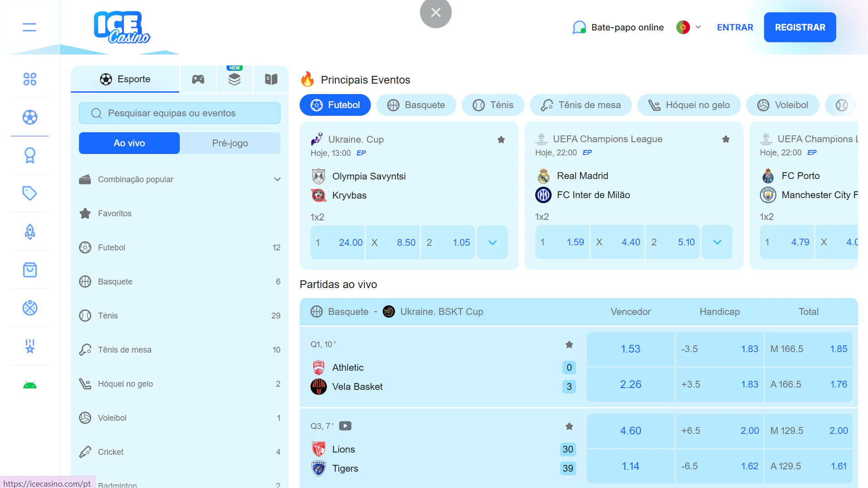Open the price tag promotions sidebar icon
This screenshot has width=868, height=488.
tap(30, 194)
